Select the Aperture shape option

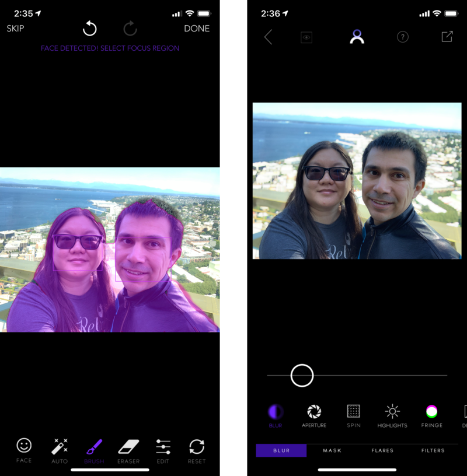(314, 415)
